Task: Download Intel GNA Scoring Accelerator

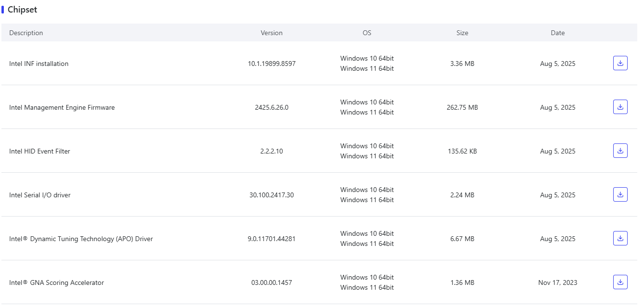Action: (x=620, y=282)
